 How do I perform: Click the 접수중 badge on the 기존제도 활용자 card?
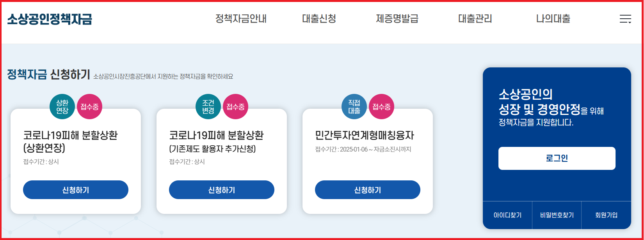[235, 106]
